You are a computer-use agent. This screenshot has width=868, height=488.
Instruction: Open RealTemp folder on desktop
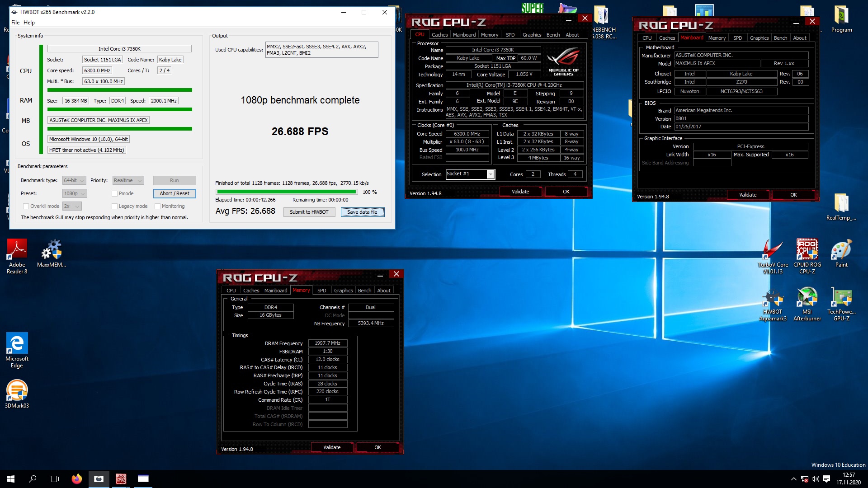(841, 206)
